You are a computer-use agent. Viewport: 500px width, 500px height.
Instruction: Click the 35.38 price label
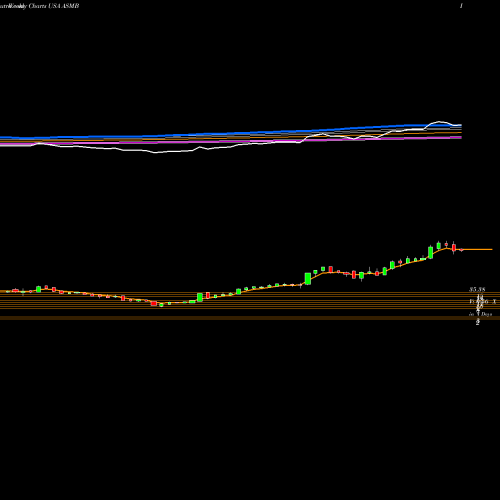[477, 289]
